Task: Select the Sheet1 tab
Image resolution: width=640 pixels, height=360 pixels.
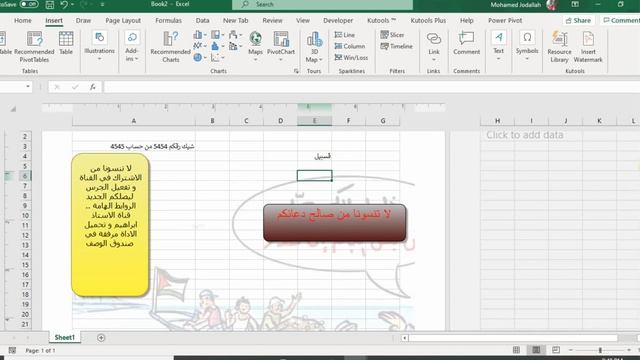Action: pos(64,338)
